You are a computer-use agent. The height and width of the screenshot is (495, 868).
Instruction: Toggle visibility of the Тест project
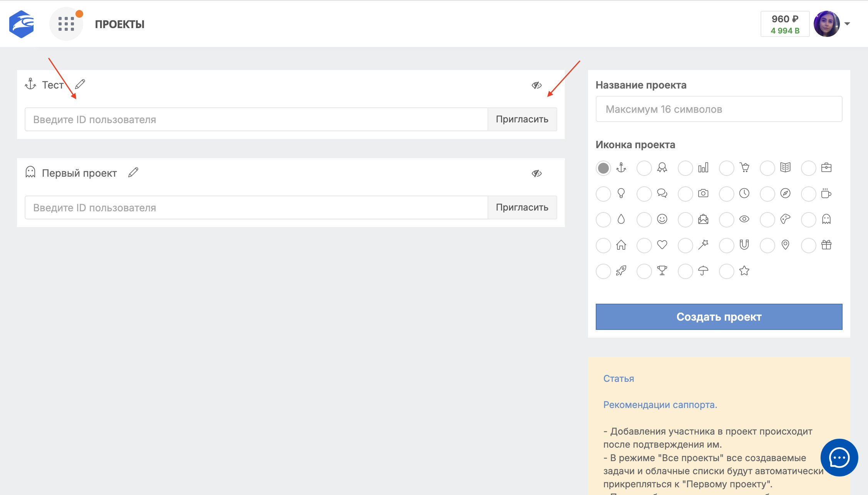(537, 85)
